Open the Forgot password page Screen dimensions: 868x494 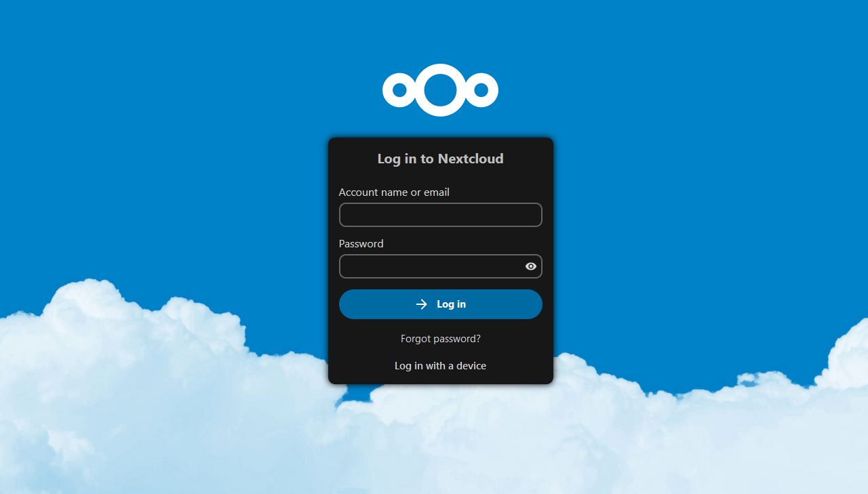440,338
